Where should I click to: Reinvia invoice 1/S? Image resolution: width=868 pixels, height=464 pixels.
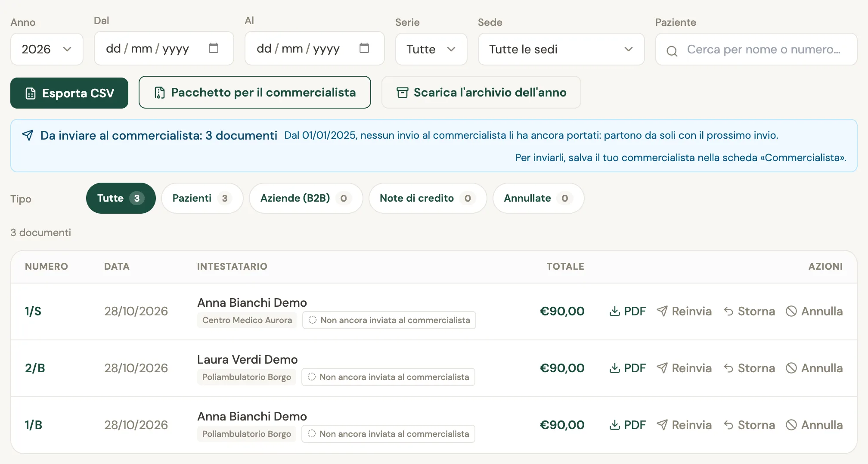tap(684, 311)
